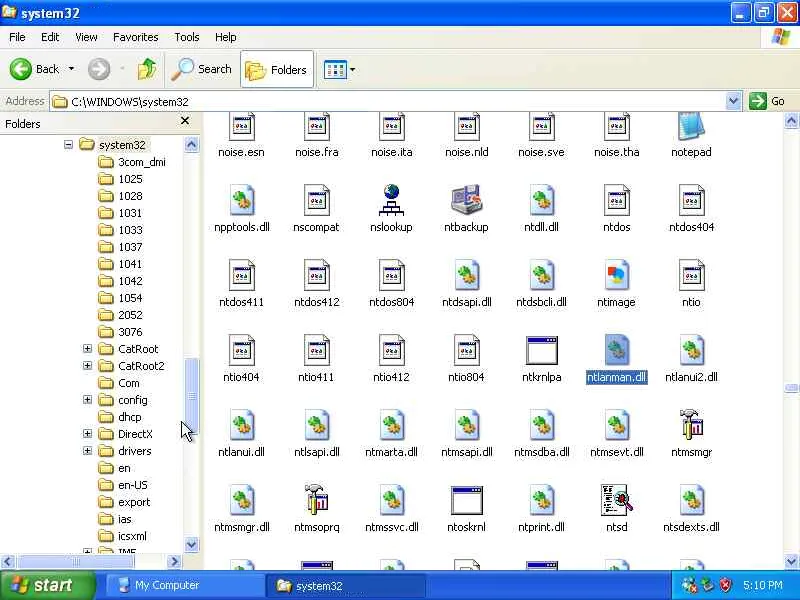Select the ntdsapi.dll file icon
The image size is (800, 600).
point(466,276)
